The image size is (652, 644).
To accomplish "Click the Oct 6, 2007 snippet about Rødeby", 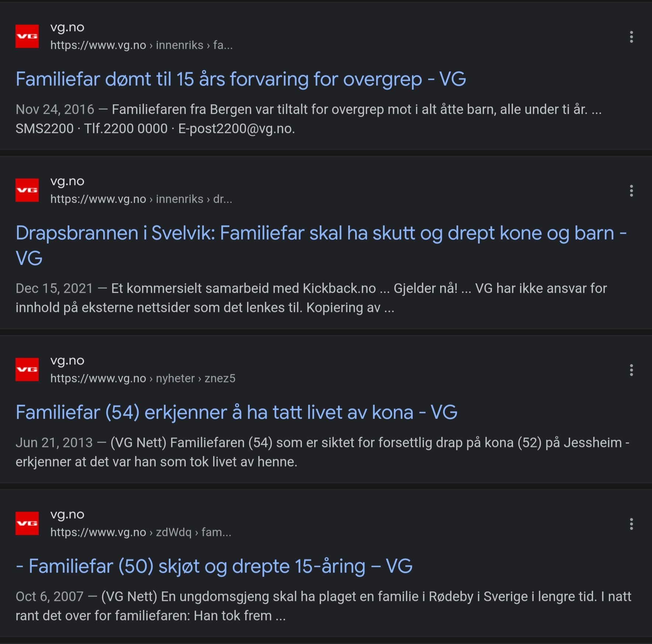I will (323, 606).
